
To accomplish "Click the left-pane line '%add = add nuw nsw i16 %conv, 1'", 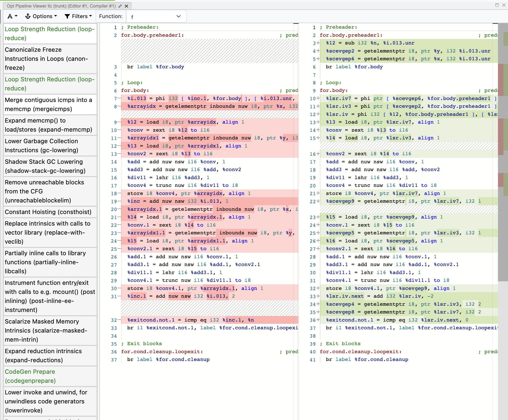I will (x=176, y=162).
